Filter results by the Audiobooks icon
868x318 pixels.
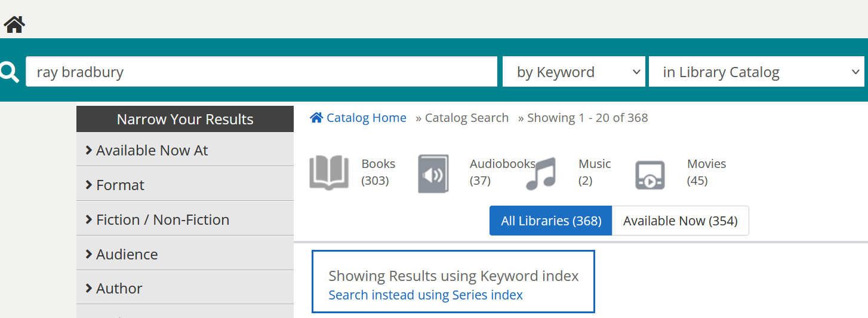[x=433, y=174]
